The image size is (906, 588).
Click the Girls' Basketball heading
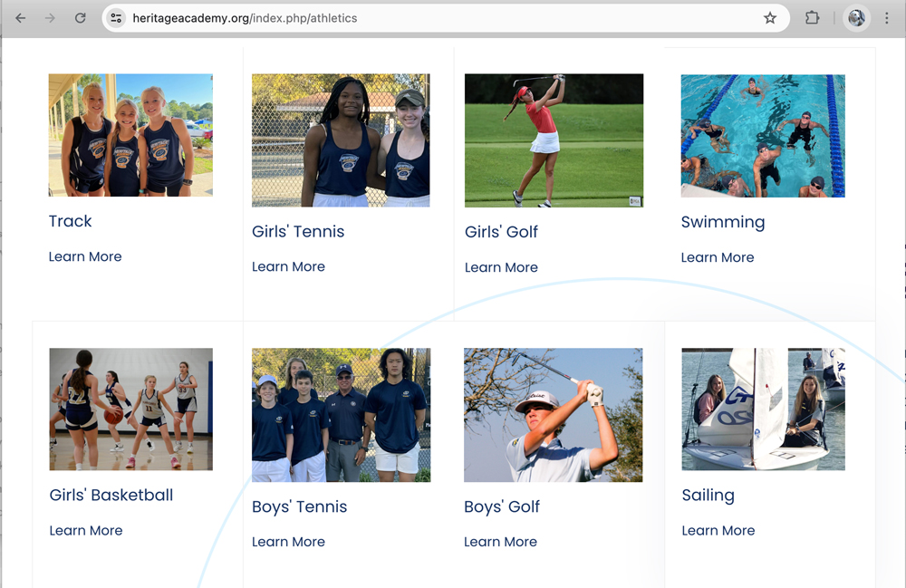(111, 496)
